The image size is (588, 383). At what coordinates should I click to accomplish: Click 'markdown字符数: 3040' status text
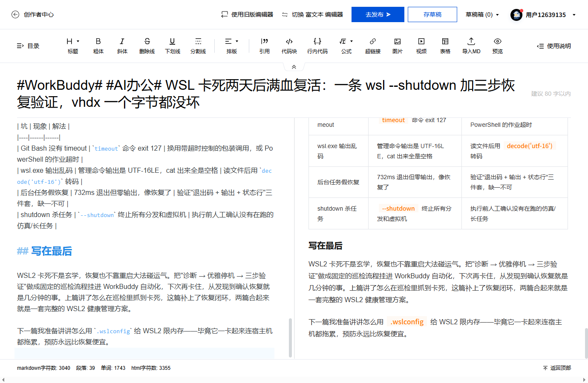coord(43,368)
